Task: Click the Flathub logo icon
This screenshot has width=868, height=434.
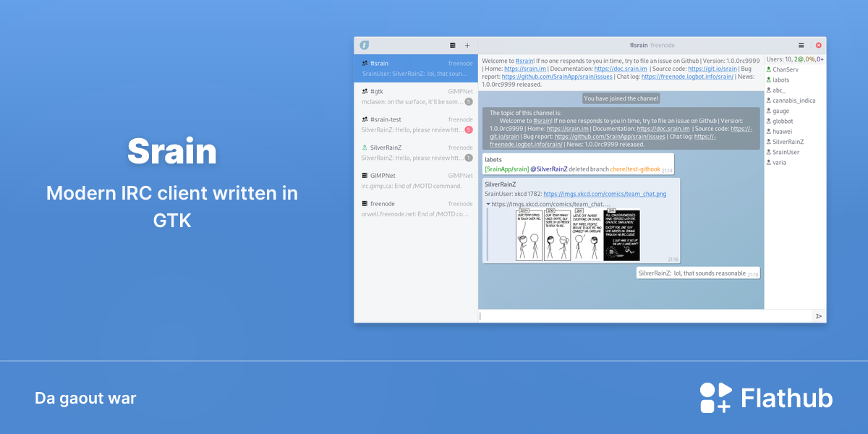Action: (715, 398)
